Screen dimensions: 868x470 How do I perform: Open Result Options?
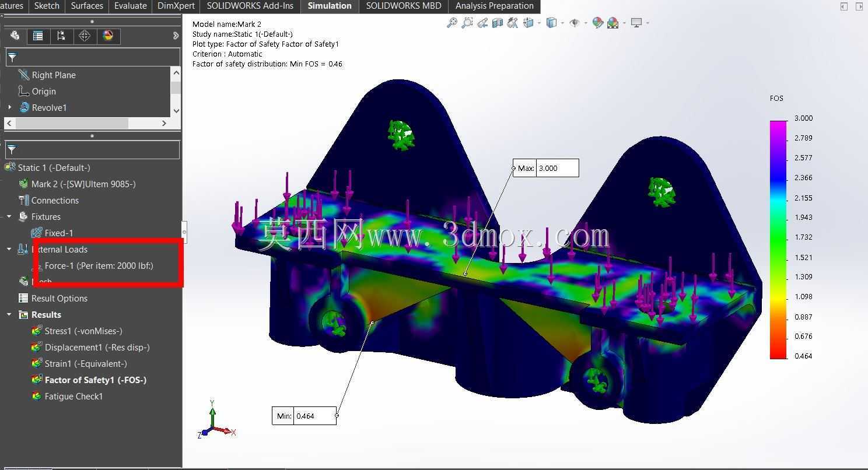point(59,298)
